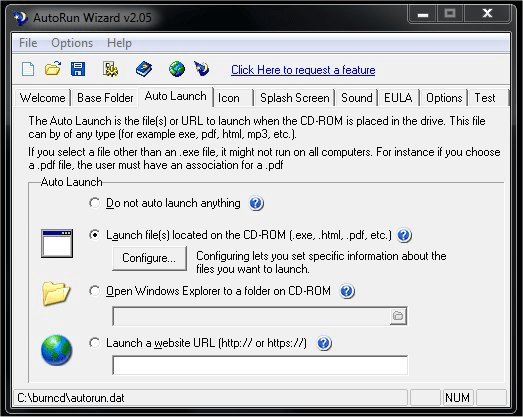Open the blue help book icon
Image resolution: width=523 pixels, height=417 pixels.
[144, 69]
